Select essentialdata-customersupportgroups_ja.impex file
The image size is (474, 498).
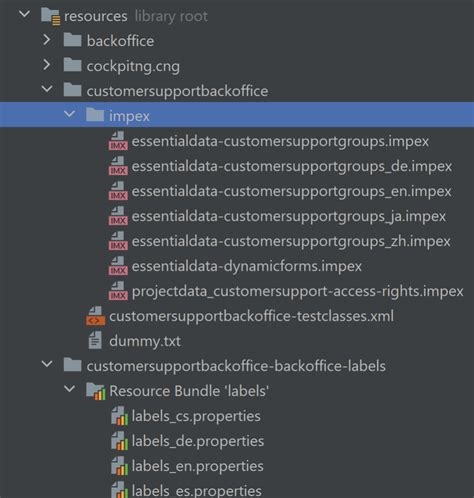(x=289, y=216)
